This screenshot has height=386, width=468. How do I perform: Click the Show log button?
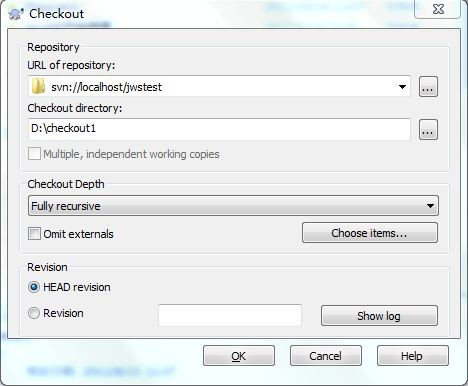tap(379, 315)
